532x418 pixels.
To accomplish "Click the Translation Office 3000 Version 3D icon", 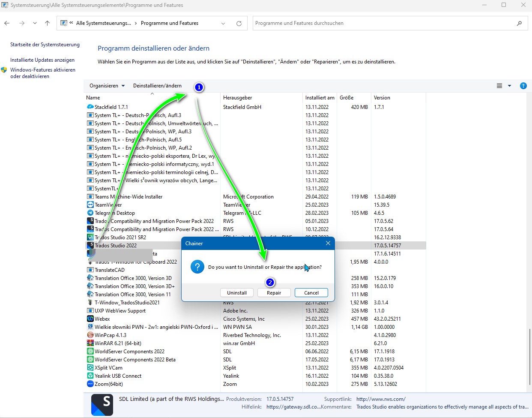I will point(90,278).
